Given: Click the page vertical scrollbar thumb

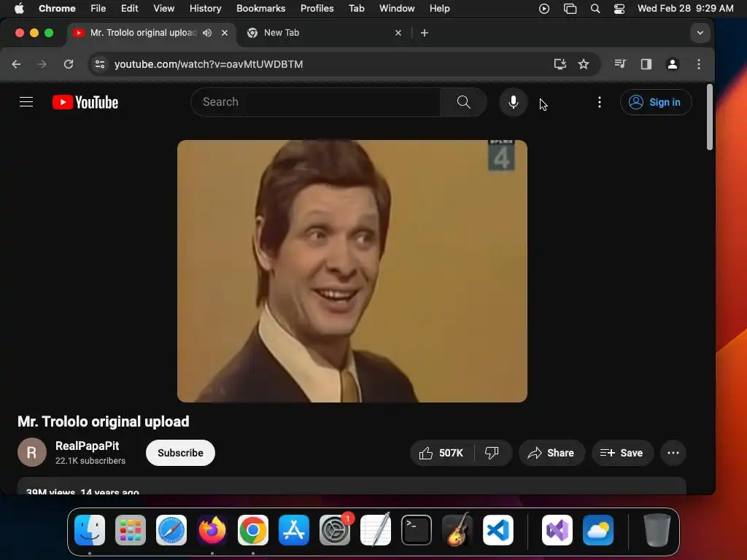Looking at the screenshot, I should coord(709,117).
